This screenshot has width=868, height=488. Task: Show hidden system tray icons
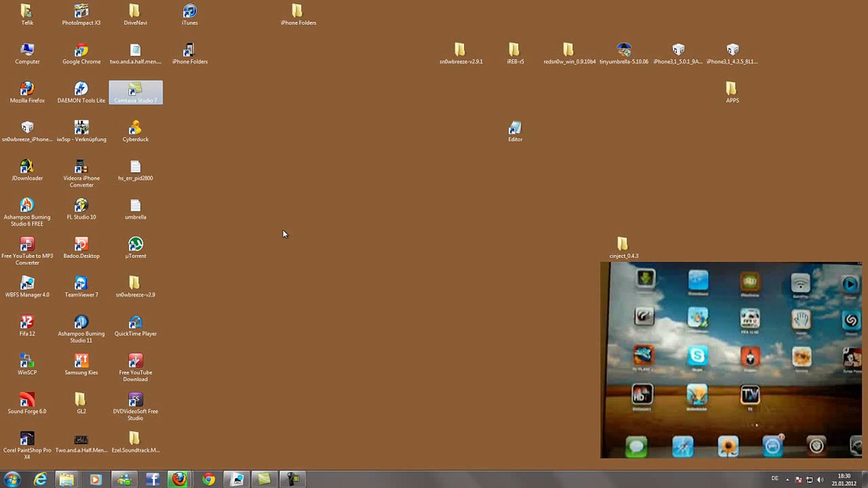pyautogui.click(x=788, y=479)
